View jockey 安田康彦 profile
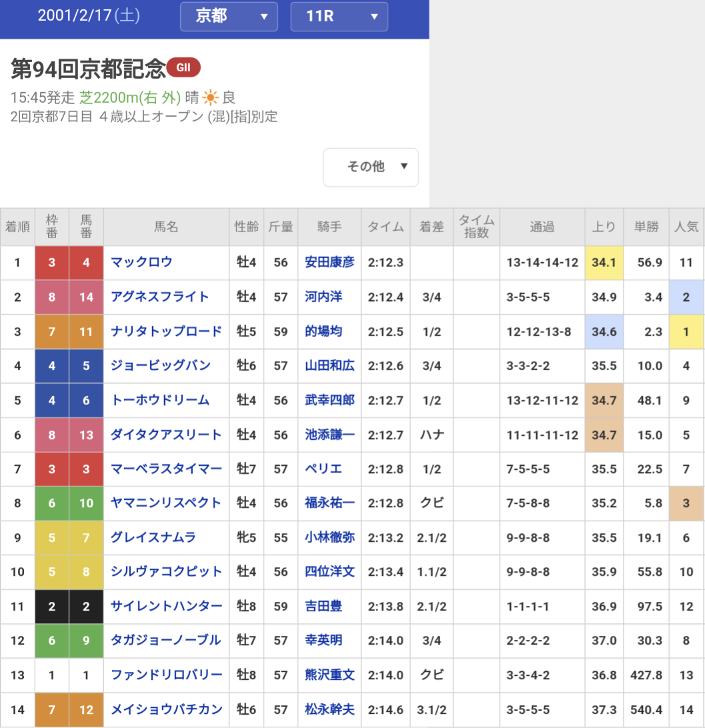Viewport: 705px width, 728px height. [329, 262]
